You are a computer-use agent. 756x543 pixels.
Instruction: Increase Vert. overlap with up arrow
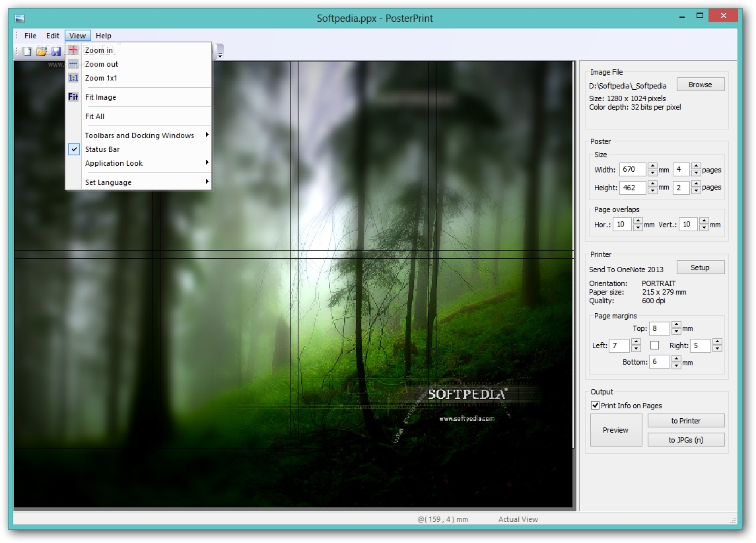704,221
